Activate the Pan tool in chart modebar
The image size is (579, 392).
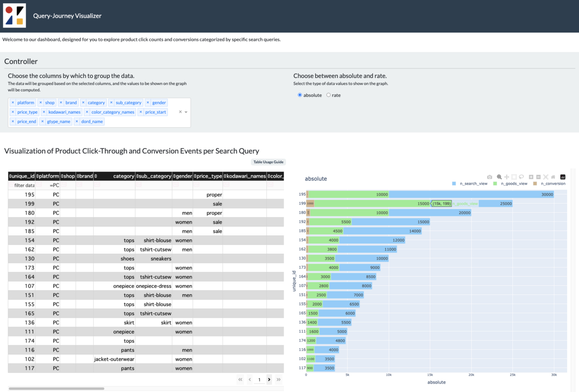pos(507,177)
